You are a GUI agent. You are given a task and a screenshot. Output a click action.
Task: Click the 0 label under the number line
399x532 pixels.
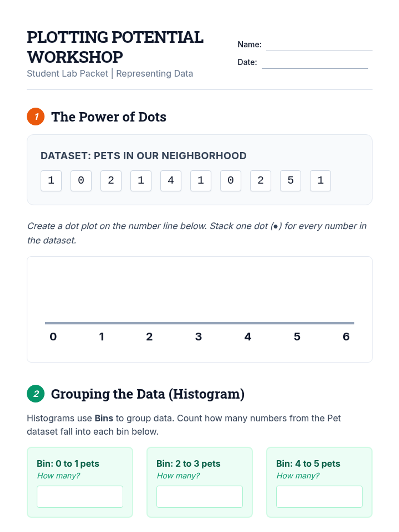coord(53,336)
